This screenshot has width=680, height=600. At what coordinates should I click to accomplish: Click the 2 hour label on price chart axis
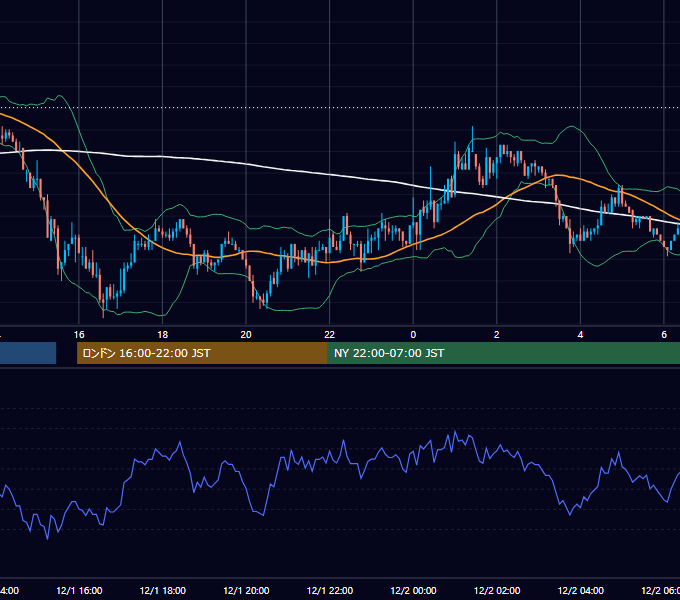(x=497, y=335)
